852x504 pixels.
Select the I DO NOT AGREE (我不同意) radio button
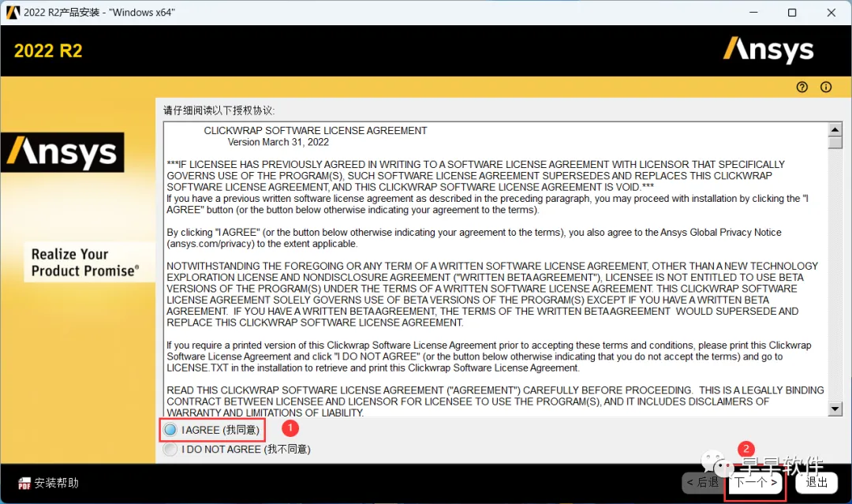[170, 449]
